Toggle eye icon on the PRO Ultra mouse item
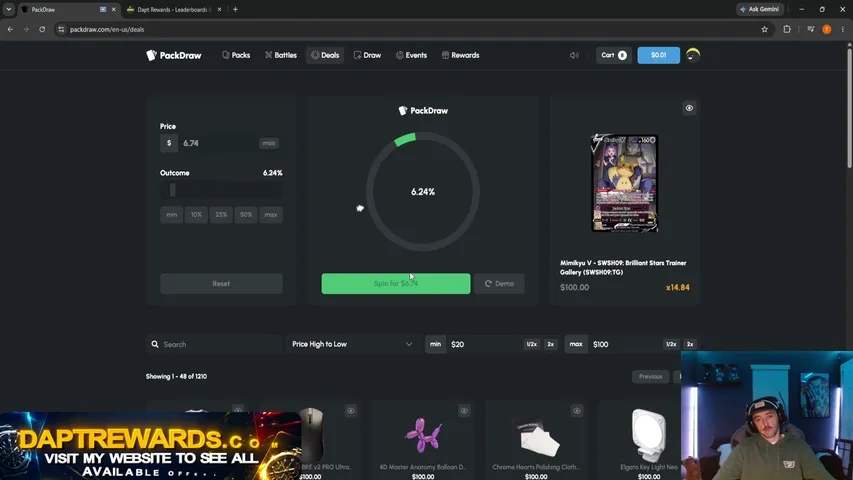The height and width of the screenshot is (480, 853). coord(351,411)
